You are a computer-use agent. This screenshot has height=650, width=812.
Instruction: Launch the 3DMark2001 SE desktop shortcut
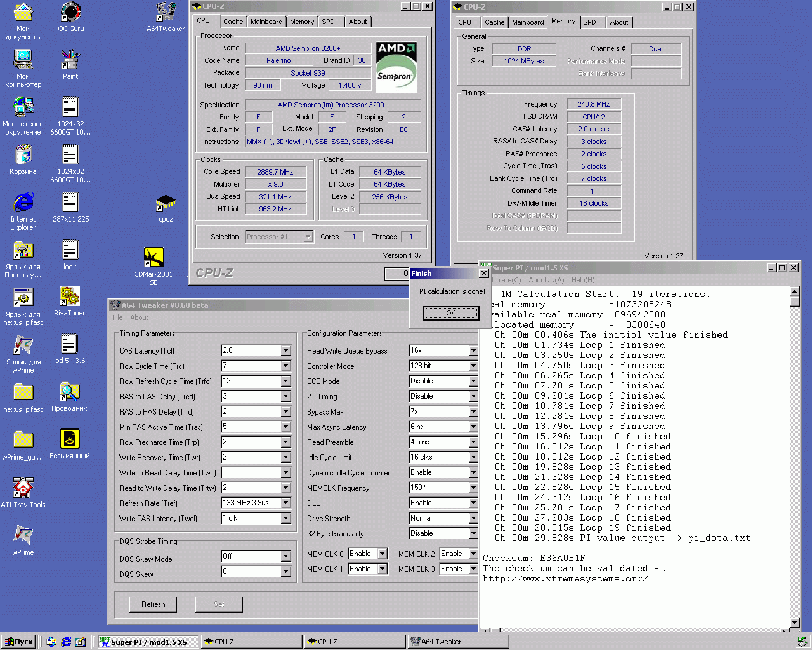point(154,266)
